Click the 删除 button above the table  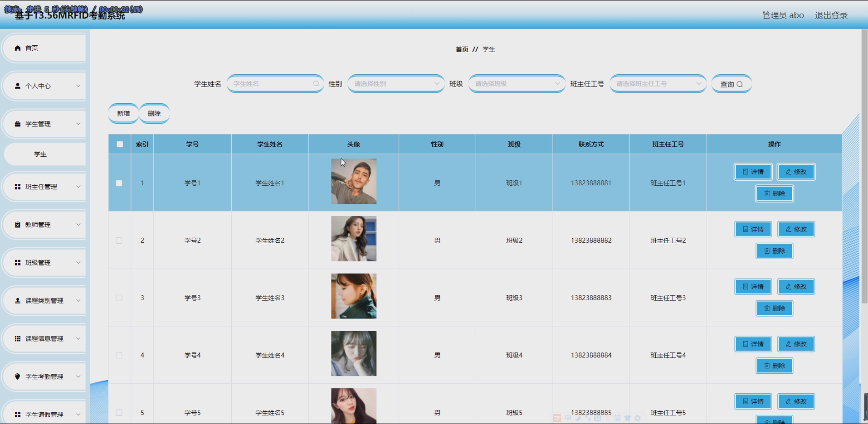(x=154, y=114)
